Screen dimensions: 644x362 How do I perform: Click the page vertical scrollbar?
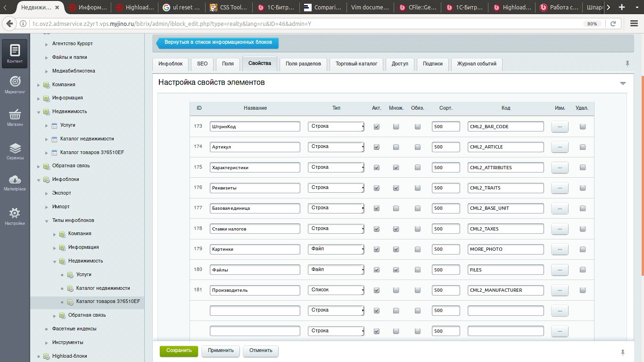pos(642,175)
